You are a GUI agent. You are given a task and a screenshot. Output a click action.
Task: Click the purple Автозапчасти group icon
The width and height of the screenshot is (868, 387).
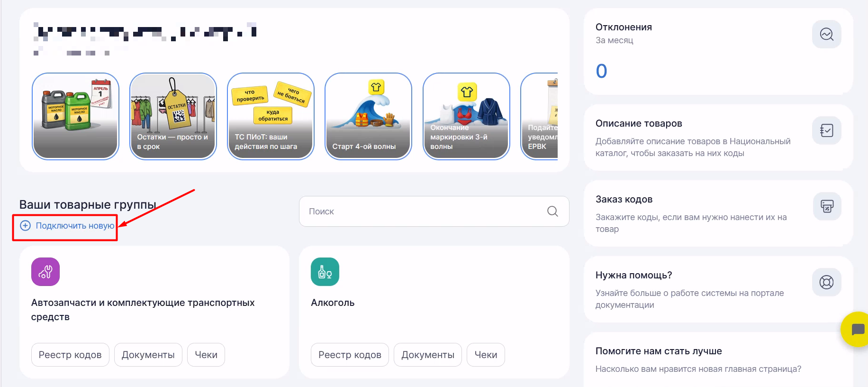click(45, 272)
